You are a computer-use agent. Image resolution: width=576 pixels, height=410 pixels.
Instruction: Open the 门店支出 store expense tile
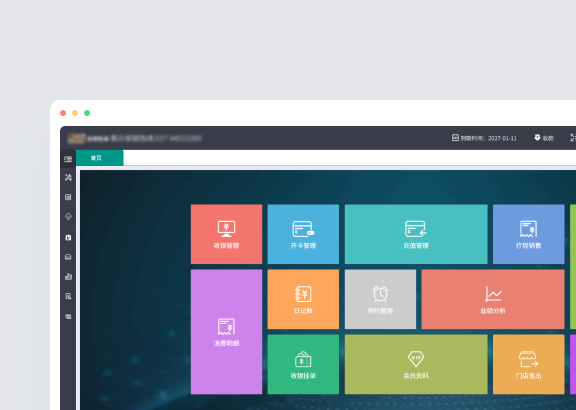[x=528, y=364]
